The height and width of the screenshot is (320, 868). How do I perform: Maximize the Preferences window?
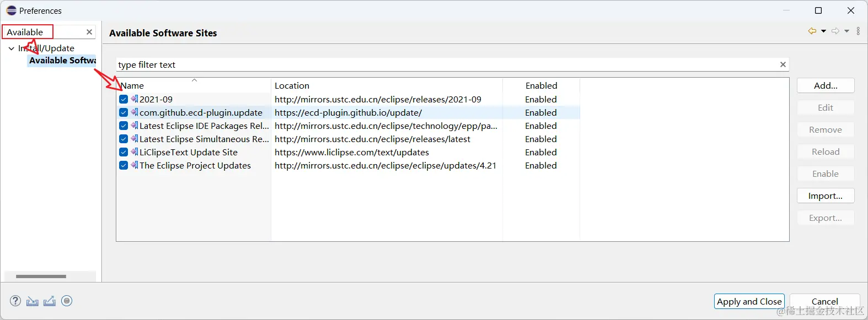[x=818, y=10]
